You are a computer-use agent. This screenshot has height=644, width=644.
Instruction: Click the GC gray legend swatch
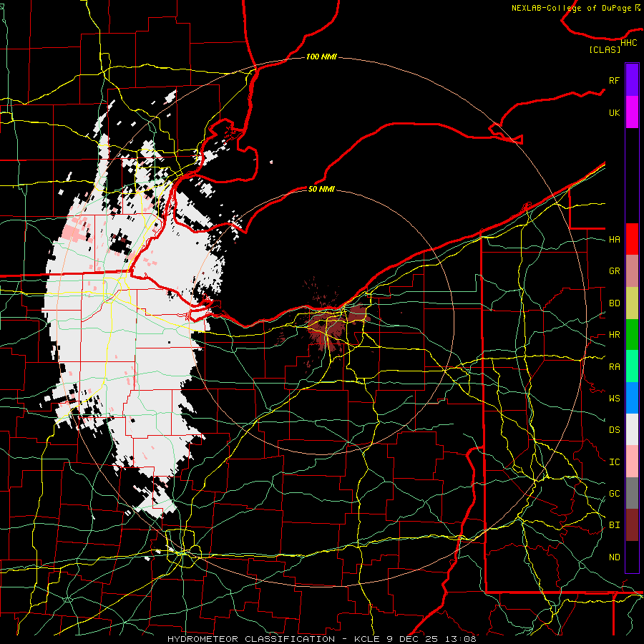pyautogui.click(x=632, y=493)
